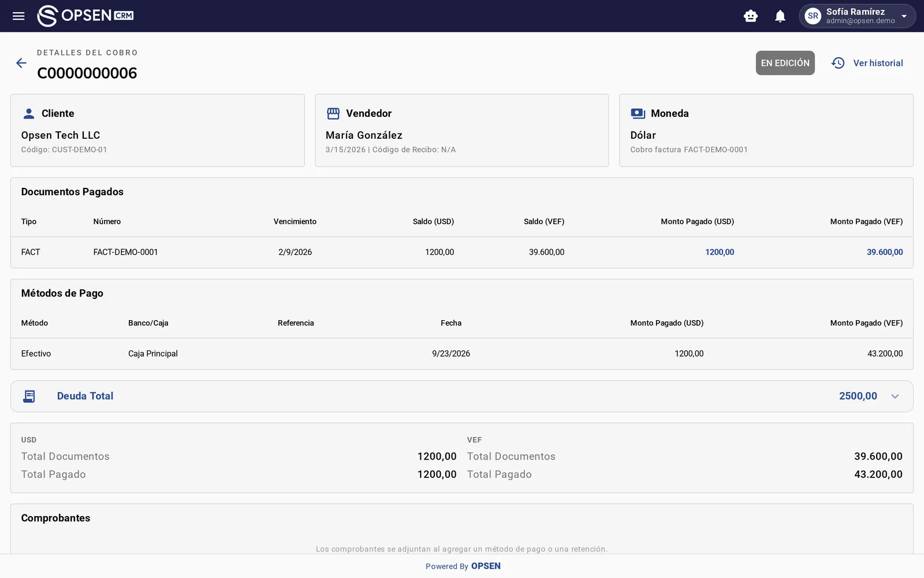Expand the Deuda Total chevron
The height and width of the screenshot is (578, 924).
pos(895,396)
